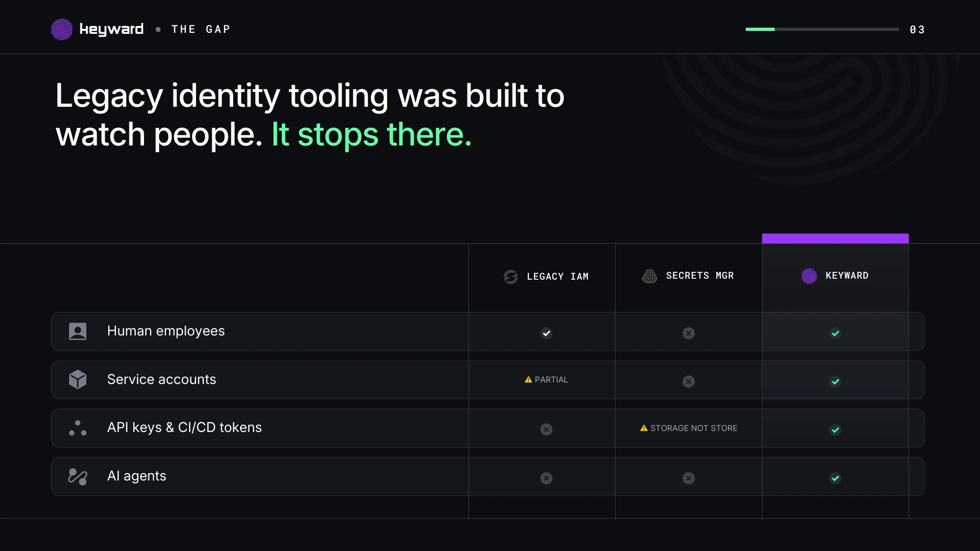Click warning triangle beside STORAGE NOT STORE
The image size is (980, 551).
[x=644, y=428]
